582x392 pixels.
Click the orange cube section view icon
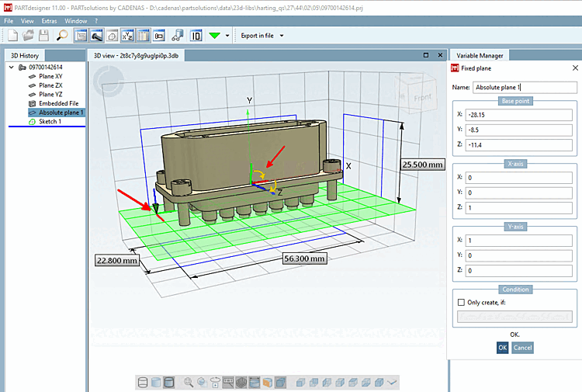click(x=267, y=382)
